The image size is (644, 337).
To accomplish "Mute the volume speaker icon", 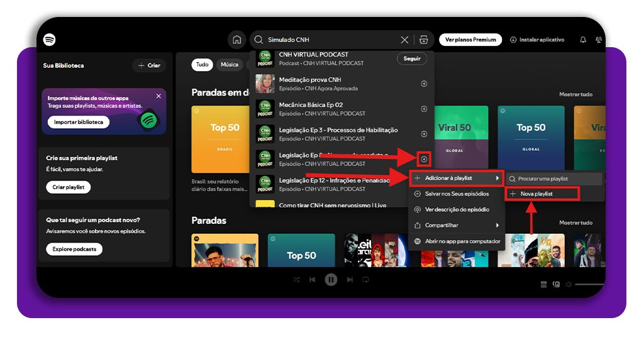I will coord(569,284).
